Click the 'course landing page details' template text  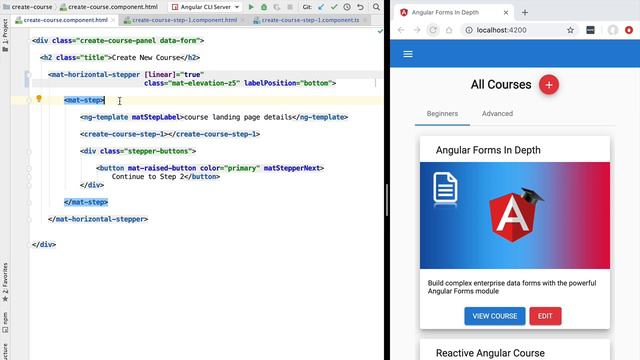click(x=238, y=117)
